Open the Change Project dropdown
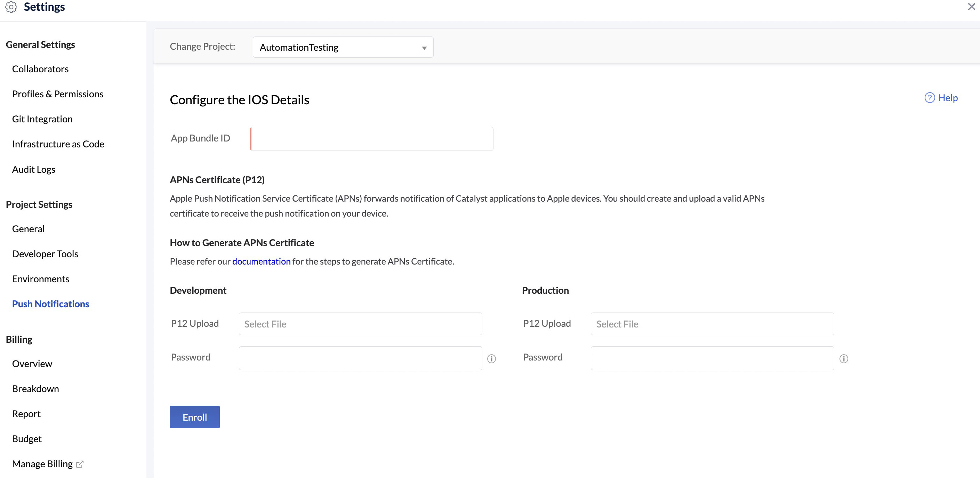980x478 pixels. point(343,47)
